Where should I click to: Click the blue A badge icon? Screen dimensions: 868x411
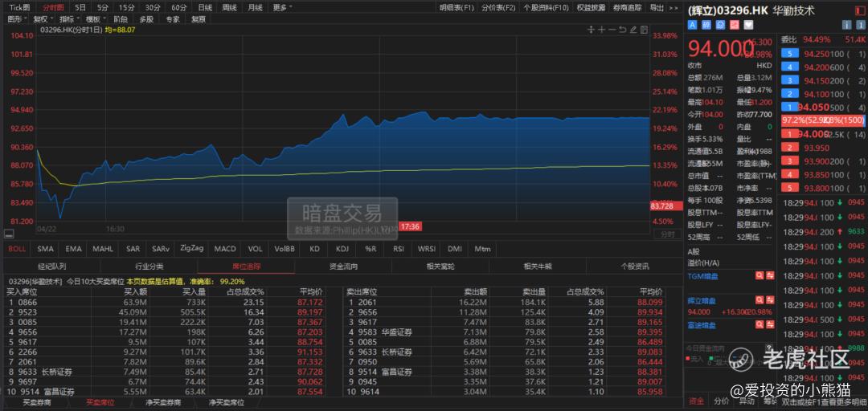pos(692,25)
